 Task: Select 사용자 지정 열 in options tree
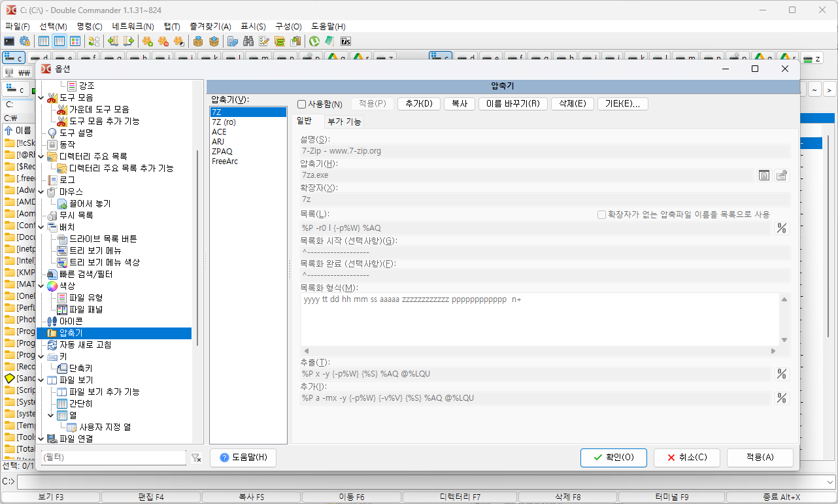105,427
